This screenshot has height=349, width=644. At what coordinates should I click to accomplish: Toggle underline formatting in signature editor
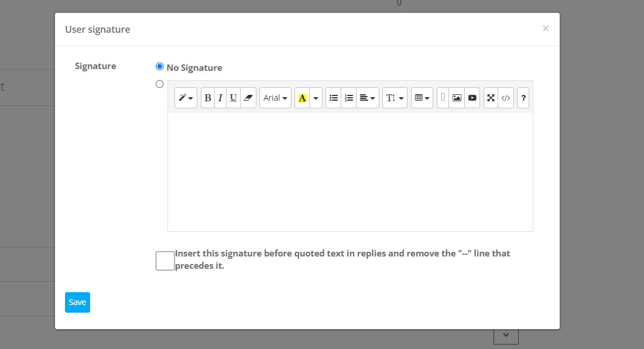coord(233,98)
